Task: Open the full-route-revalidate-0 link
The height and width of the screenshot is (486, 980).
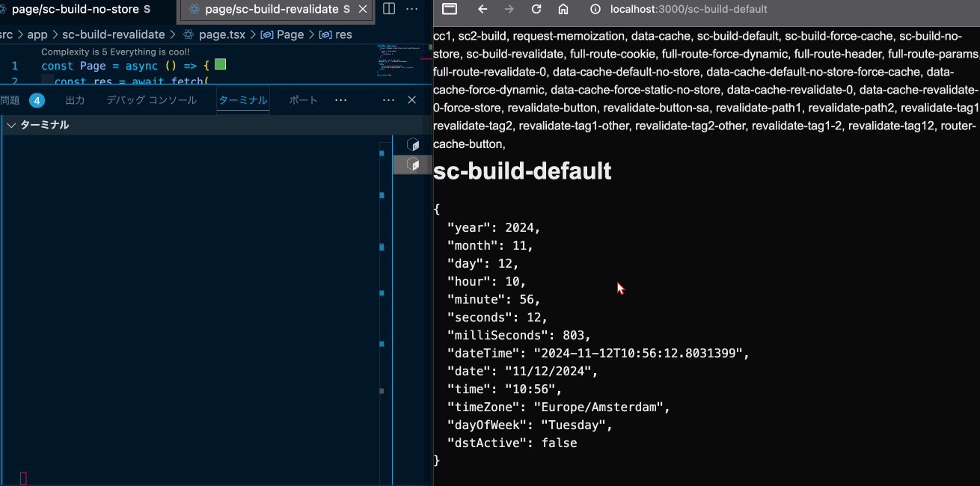Action: click(x=490, y=72)
